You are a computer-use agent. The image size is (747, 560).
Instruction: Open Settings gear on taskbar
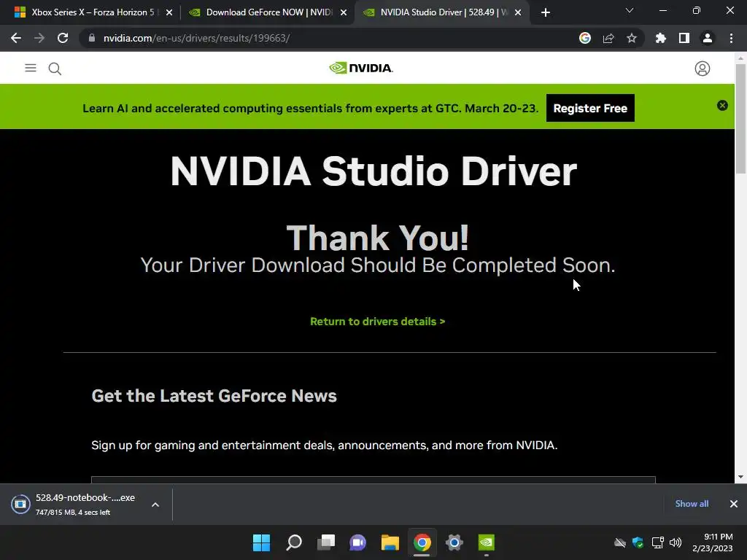[x=454, y=542]
